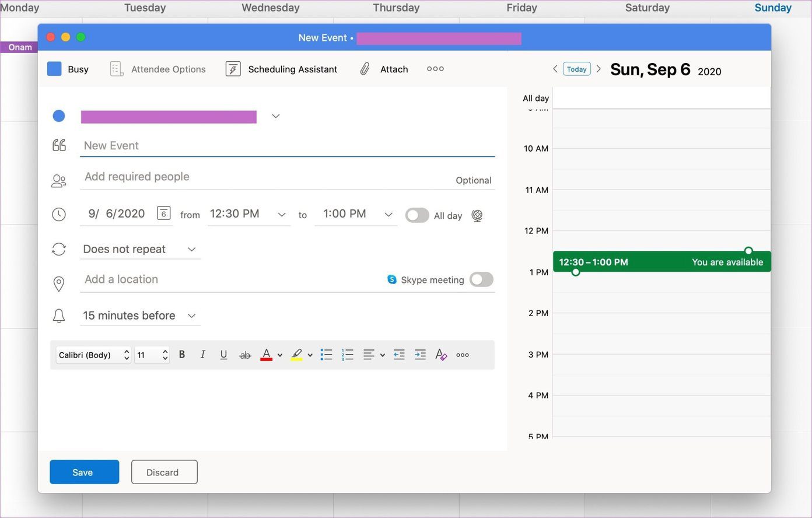812x518 pixels.
Task: Click the 12:30 – 1:00 PM availability block
Action: tap(662, 262)
